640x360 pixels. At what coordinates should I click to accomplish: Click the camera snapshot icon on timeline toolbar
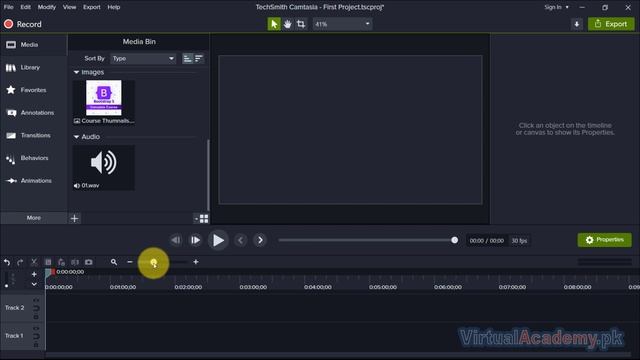pyautogui.click(x=89, y=262)
